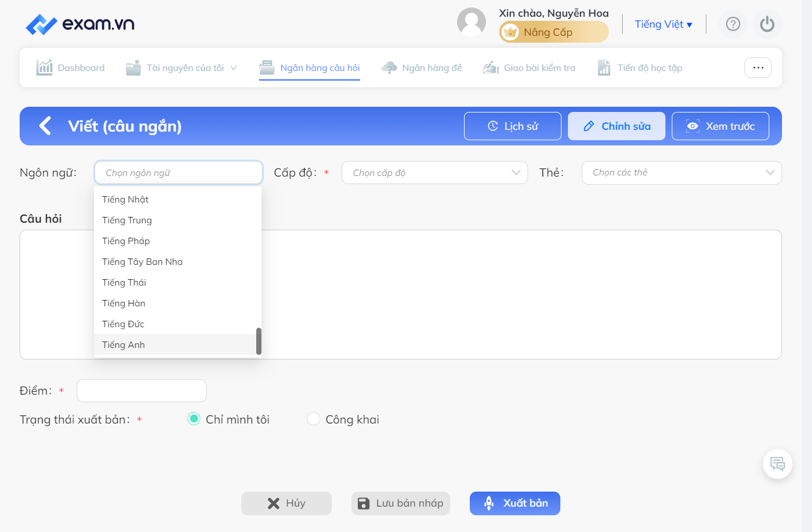Screen dimensions: 812x532
Task: Click the Tiến độ học tập report icon
Action: (604, 68)
